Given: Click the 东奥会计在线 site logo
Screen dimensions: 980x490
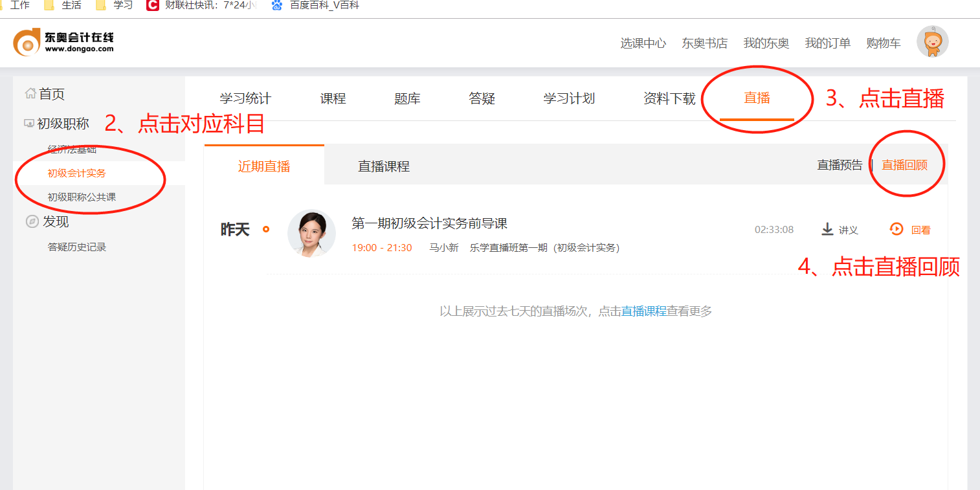Looking at the screenshot, I should pyautogui.click(x=63, y=41).
